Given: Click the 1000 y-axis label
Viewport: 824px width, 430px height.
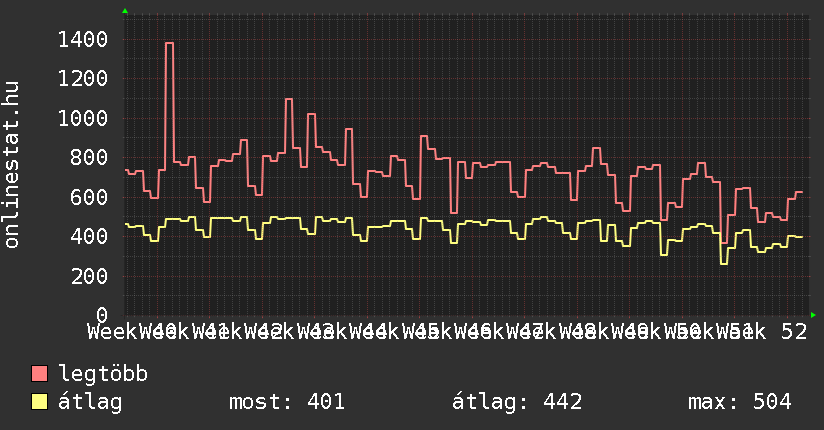Looking at the screenshot, I should click(82, 118).
